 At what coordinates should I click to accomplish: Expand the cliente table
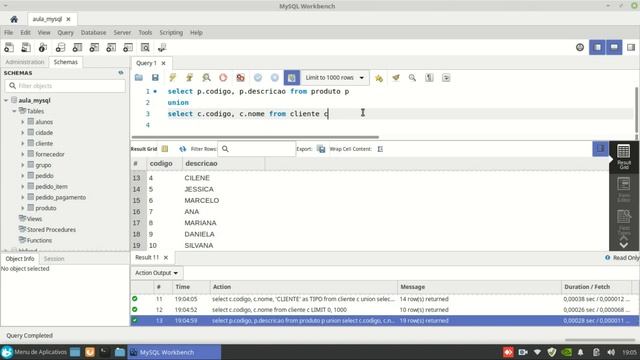22,143
